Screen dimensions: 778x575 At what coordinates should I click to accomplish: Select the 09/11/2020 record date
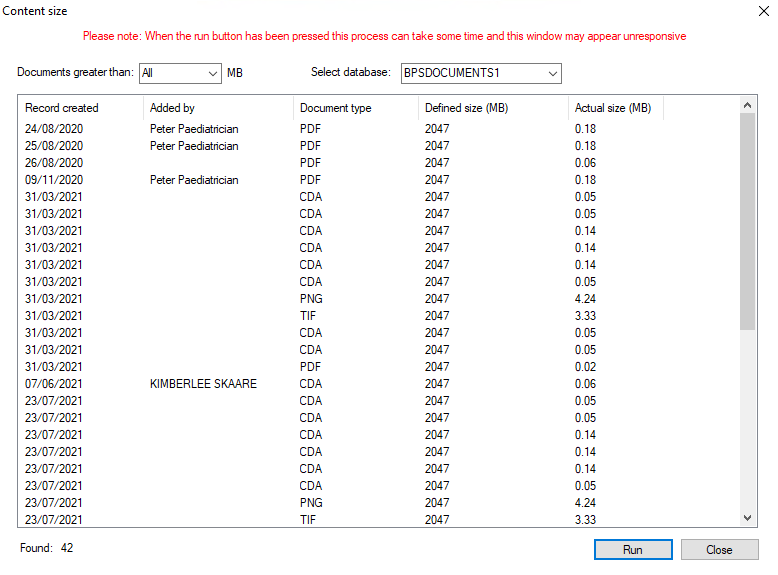(54, 180)
